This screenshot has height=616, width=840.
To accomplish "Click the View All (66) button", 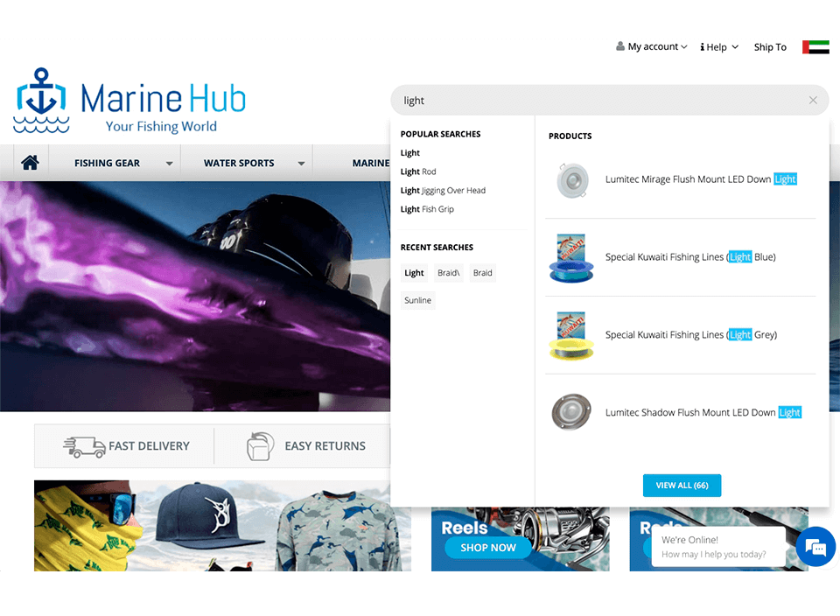I will pyautogui.click(x=682, y=486).
